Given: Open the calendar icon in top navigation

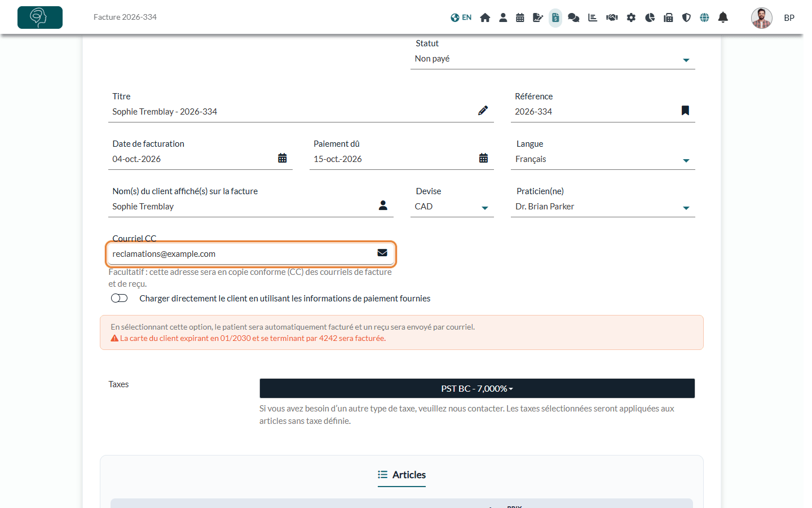Looking at the screenshot, I should click(520, 17).
